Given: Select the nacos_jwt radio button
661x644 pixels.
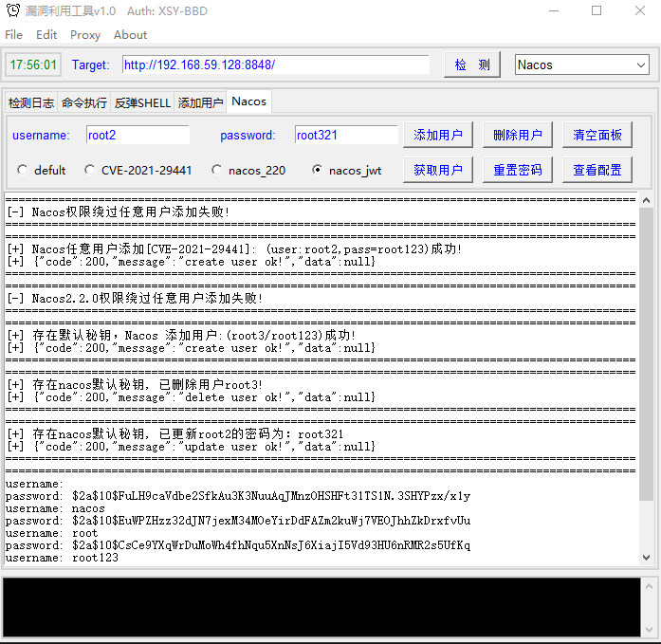Looking at the screenshot, I should click(x=317, y=170).
